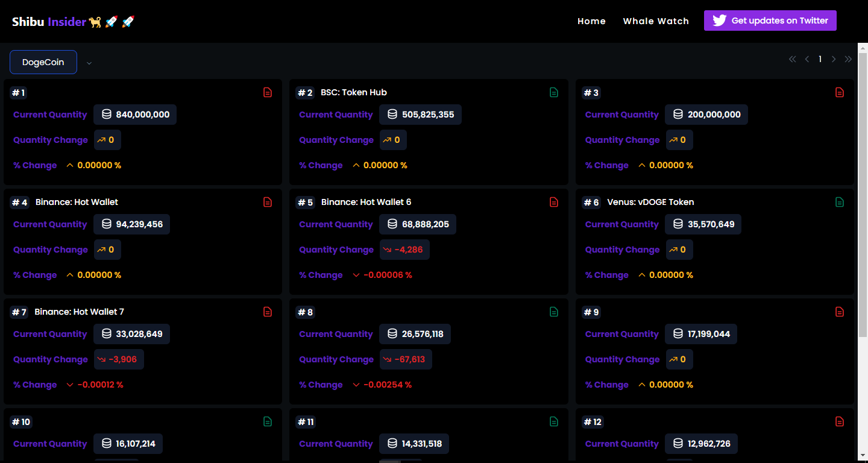Viewport: 868px width, 463px height.
Task: Click Get updates on Twitter button
Action: (x=770, y=20)
